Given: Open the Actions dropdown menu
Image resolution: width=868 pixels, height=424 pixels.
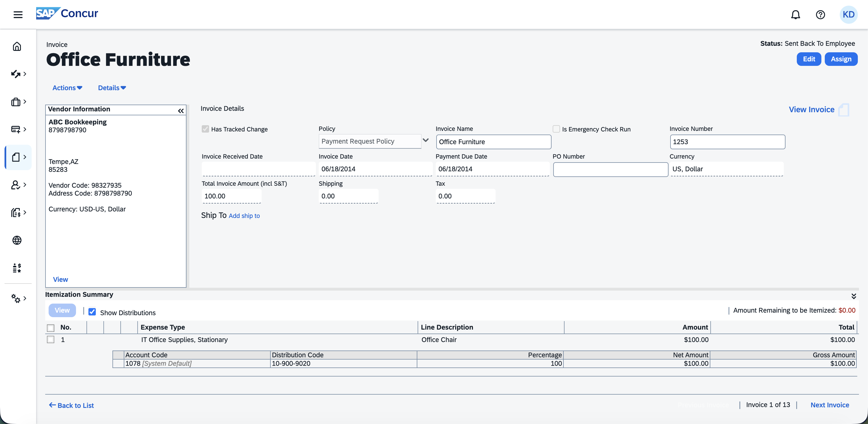Looking at the screenshot, I should (x=68, y=88).
